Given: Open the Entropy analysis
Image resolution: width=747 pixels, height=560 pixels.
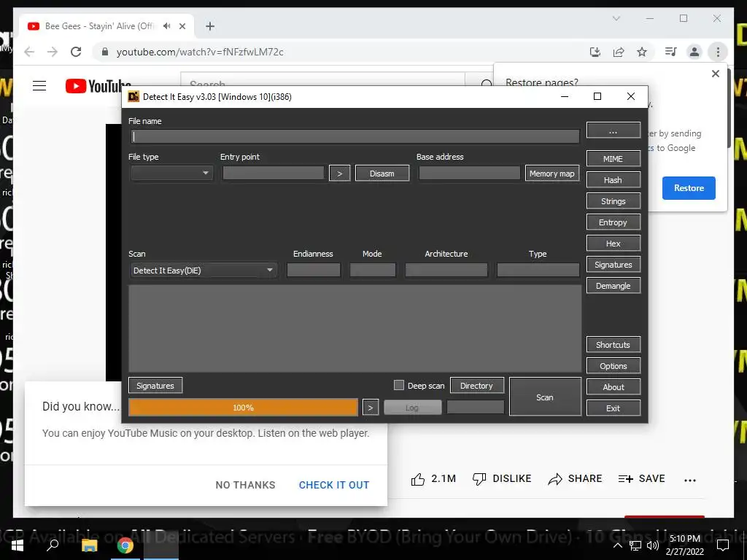Looking at the screenshot, I should [613, 222].
